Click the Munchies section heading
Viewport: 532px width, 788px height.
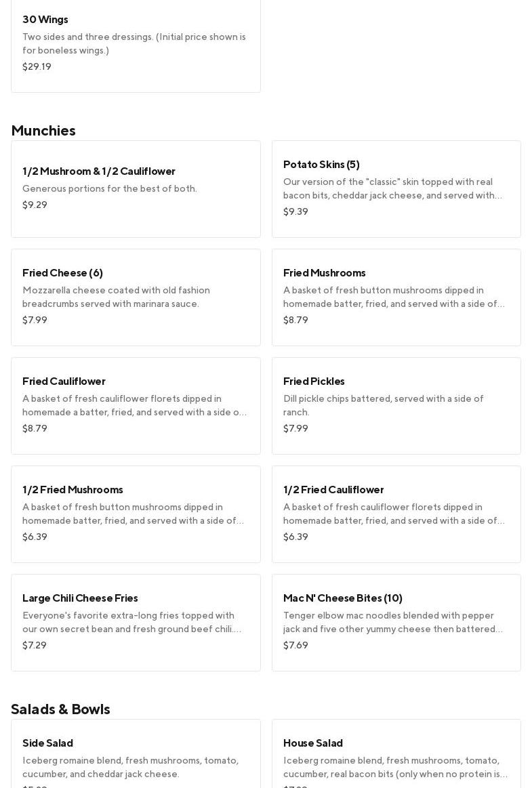[x=43, y=130]
